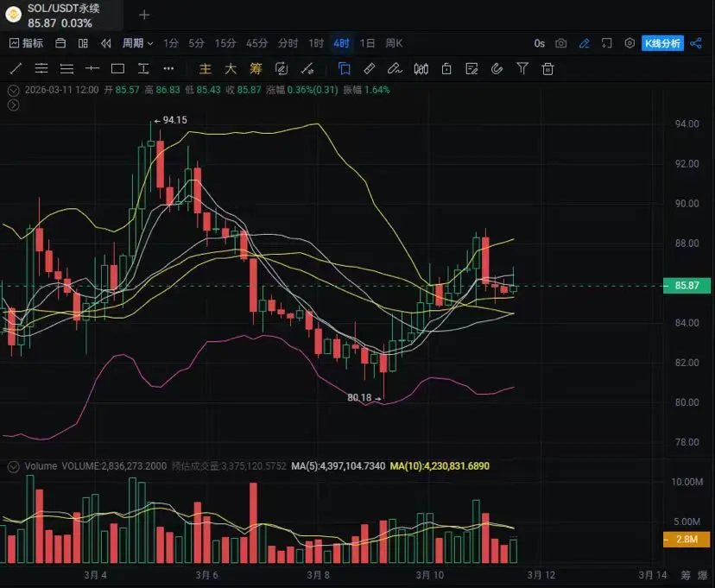This screenshot has height=588, width=715.
Task: Click the line-with-gear drawing settings icon
Action: tap(307, 69)
